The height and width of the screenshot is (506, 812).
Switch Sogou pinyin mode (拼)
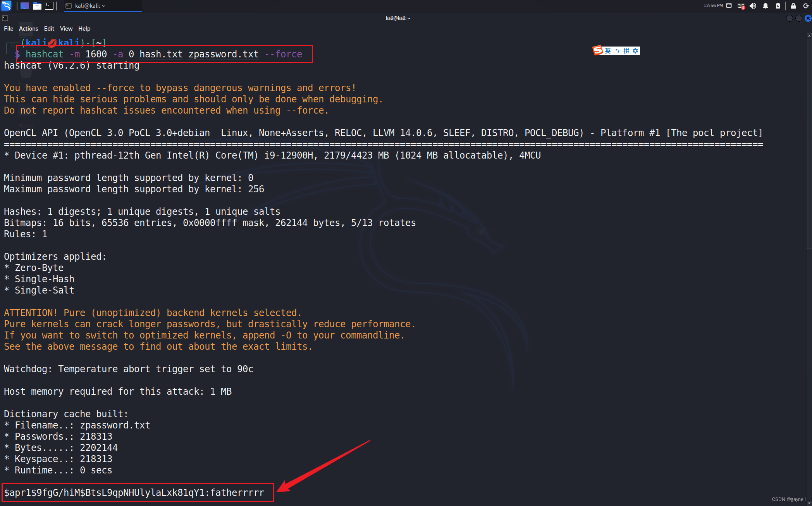coord(626,51)
